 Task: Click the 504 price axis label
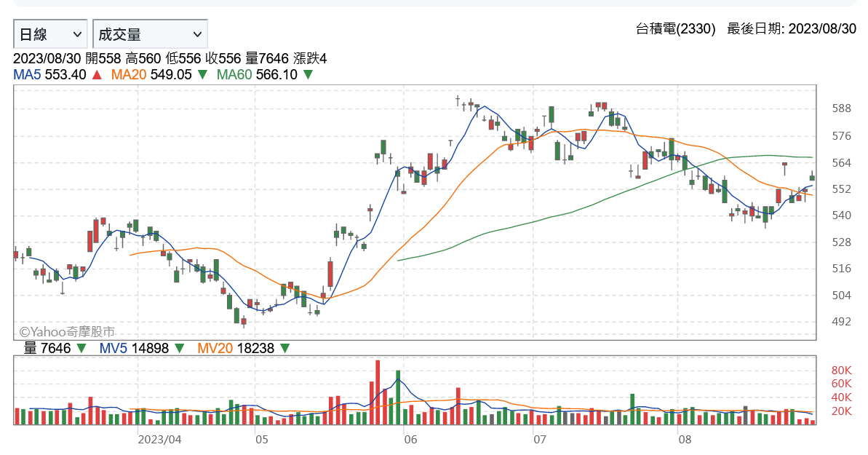pos(841,296)
